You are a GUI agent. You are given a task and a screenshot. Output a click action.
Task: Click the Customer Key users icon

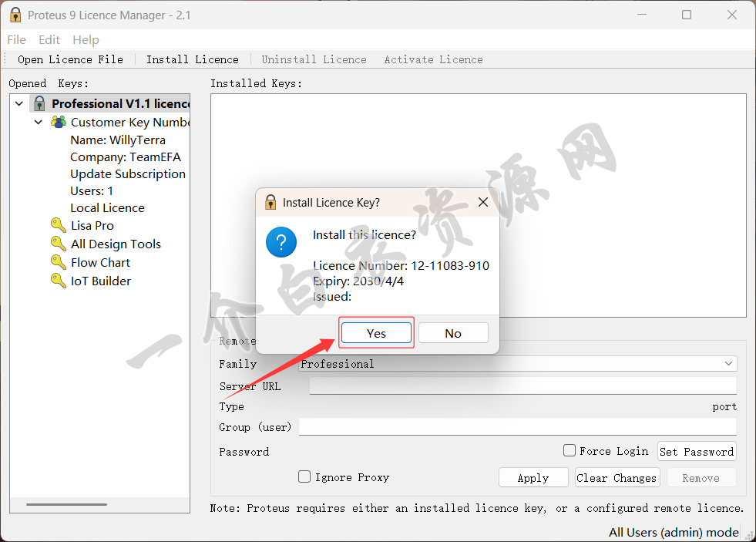pyautogui.click(x=59, y=122)
